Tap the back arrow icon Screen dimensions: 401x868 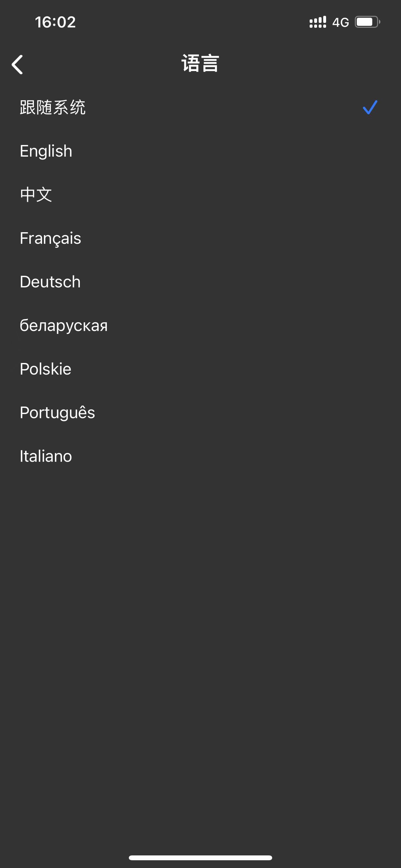[17, 64]
